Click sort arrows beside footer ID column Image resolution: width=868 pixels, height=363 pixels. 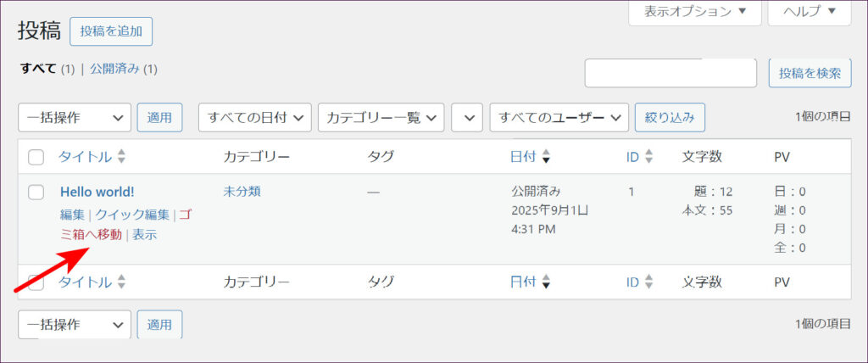tap(649, 282)
